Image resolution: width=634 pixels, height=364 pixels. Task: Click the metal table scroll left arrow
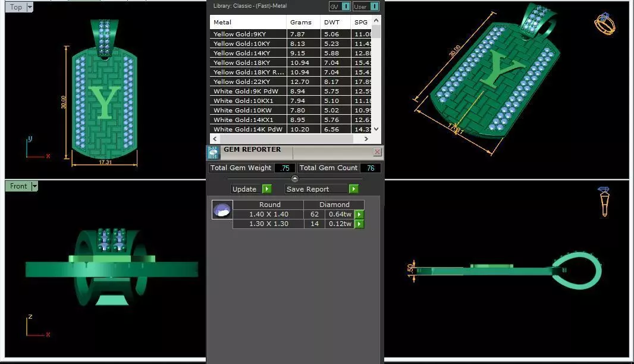215,139
